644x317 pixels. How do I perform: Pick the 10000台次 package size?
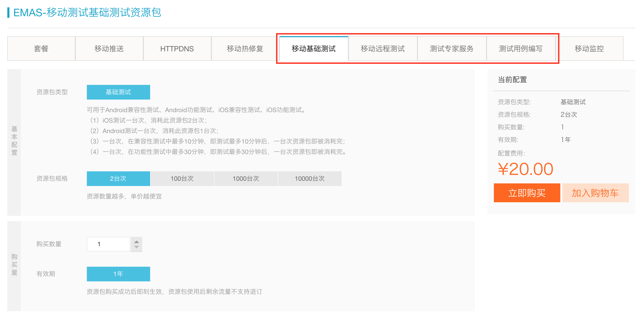[x=310, y=178]
